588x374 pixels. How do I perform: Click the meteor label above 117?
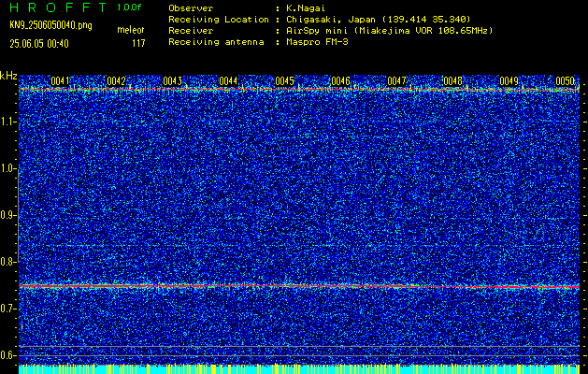click(131, 30)
